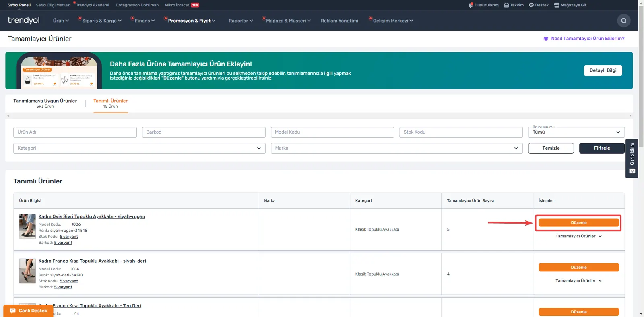The height and width of the screenshot is (317, 644).
Task: Open Entegrasyon Dokümanı link
Action: click(138, 5)
